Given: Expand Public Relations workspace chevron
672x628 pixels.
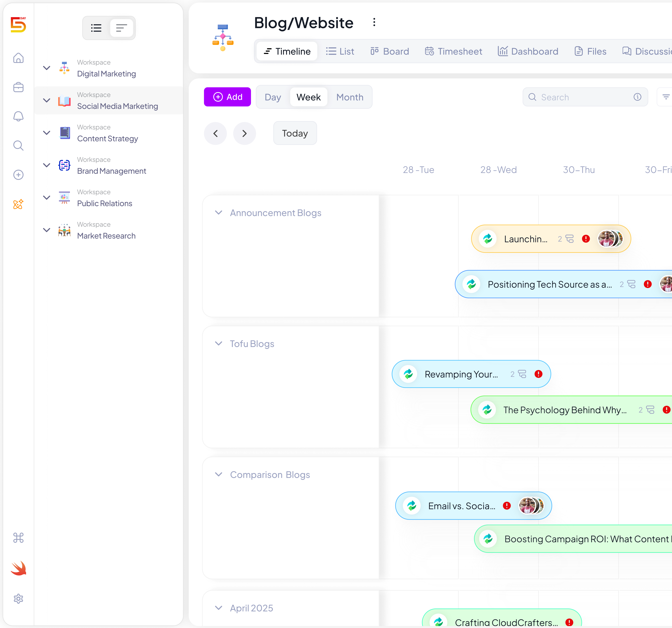Looking at the screenshot, I should (47, 197).
